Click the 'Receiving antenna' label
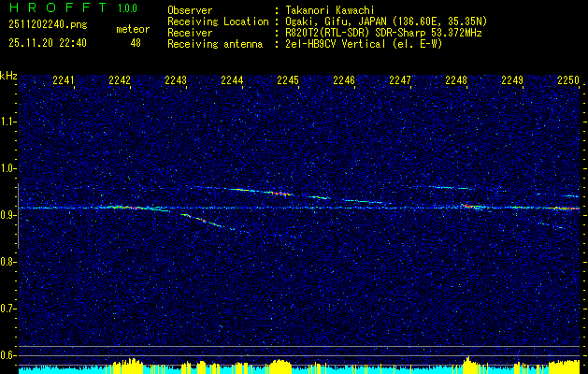 click(x=215, y=44)
